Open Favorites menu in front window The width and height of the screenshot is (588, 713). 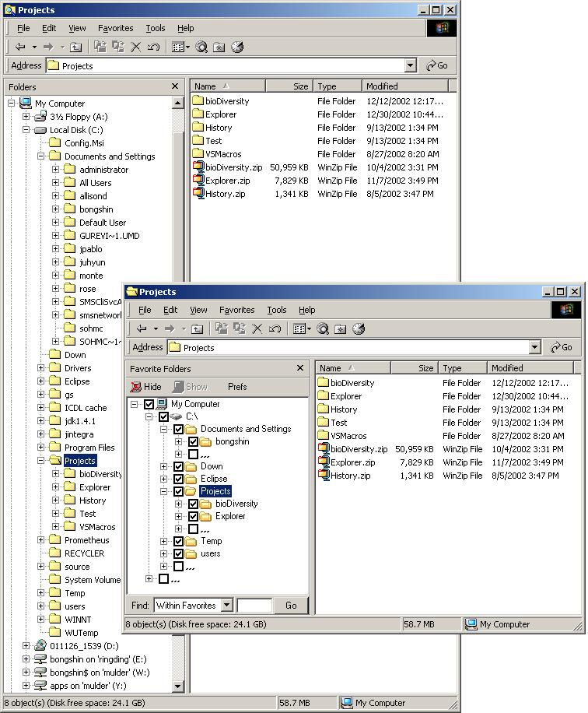pos(236,310)
